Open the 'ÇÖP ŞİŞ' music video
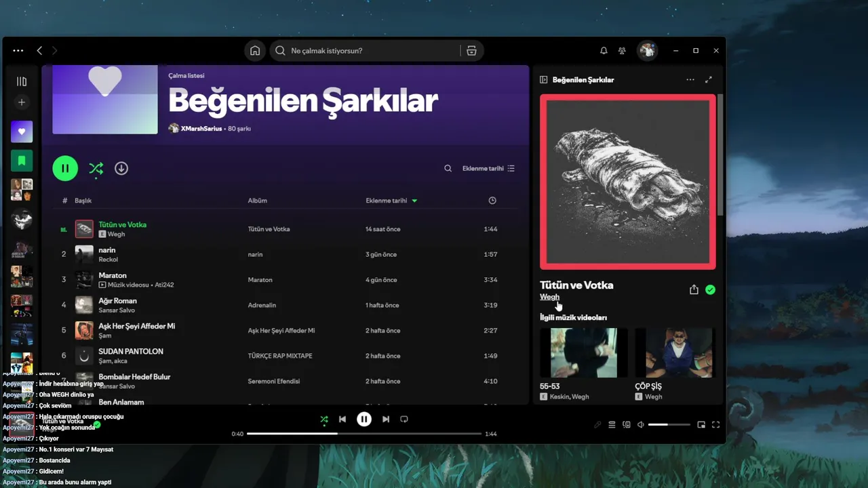Viewport: 868px width, 488px height. point(675,352)
